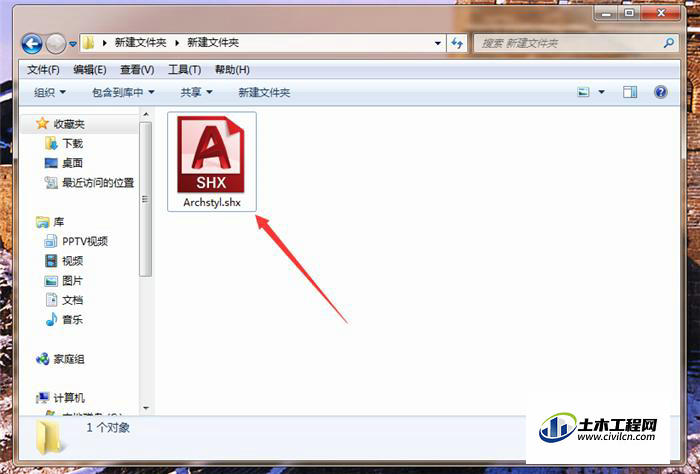The image size is (700, 474).
Task: Select 下载 in the navigation pane
Action: 72,143
